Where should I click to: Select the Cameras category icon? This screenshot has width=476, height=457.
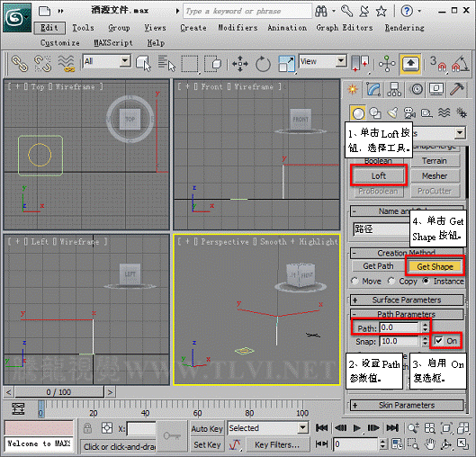409,113
